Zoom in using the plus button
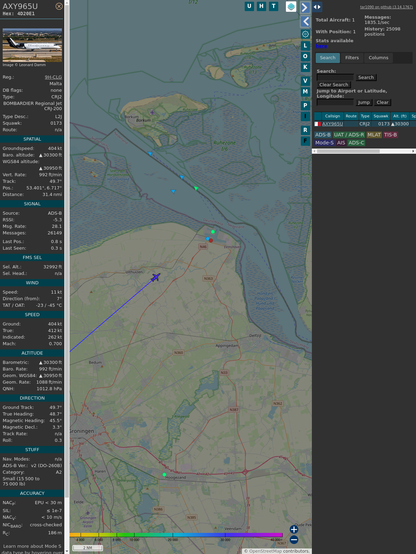This screenshot has height=554, width=416. pos(294,529)
